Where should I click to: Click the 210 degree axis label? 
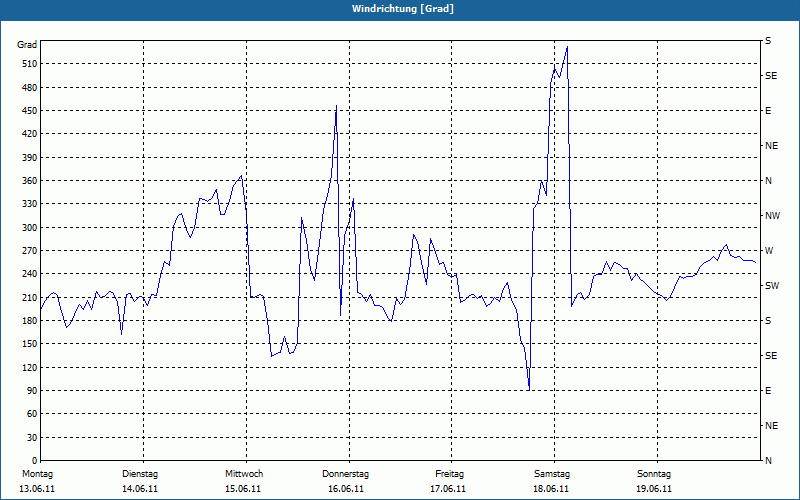pos(29,297)
